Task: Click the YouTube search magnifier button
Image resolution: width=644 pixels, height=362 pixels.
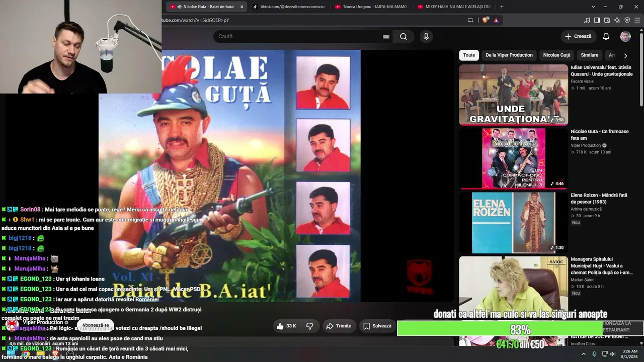Action: pos(404,36)
